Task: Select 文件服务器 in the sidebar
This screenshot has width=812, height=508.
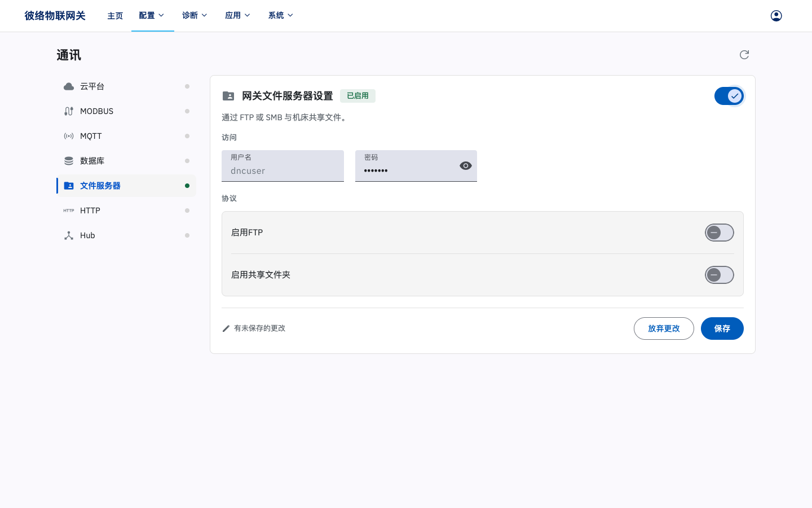Action: click(126, 186)
